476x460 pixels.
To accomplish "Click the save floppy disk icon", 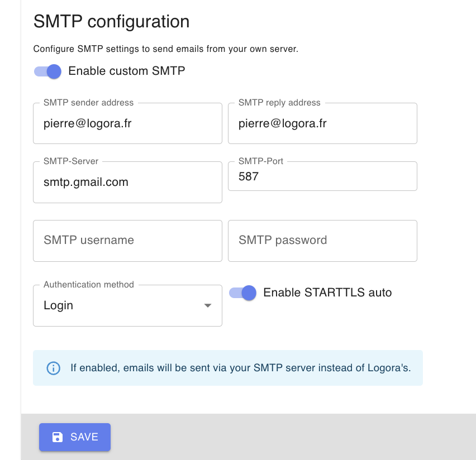I will (58, 437).
